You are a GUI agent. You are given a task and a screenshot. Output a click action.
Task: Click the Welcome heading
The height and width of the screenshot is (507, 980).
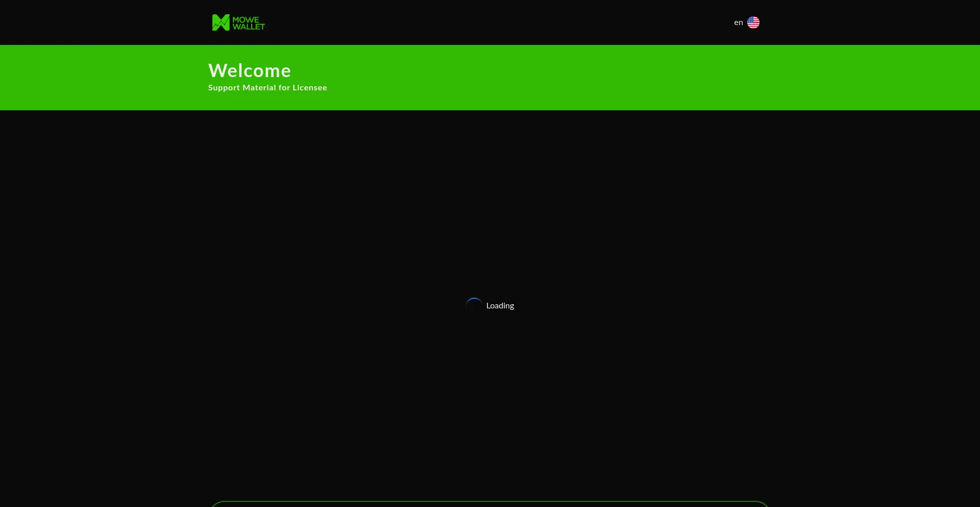(250, 70)
